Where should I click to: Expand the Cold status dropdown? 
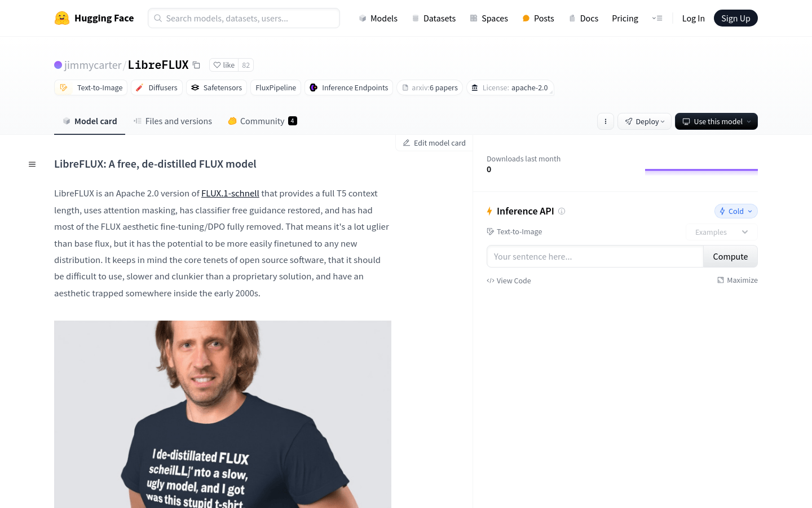coord(736,211)
